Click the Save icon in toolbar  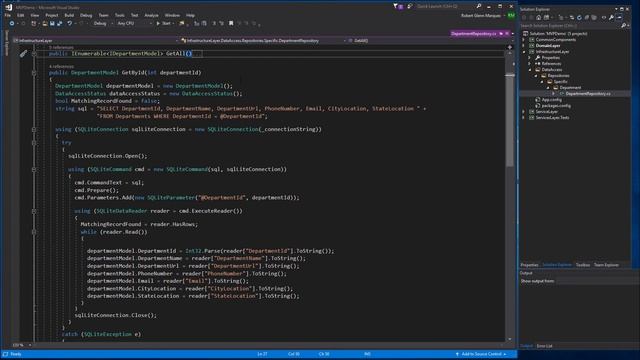pyautogui.click(x=52, y=24)
